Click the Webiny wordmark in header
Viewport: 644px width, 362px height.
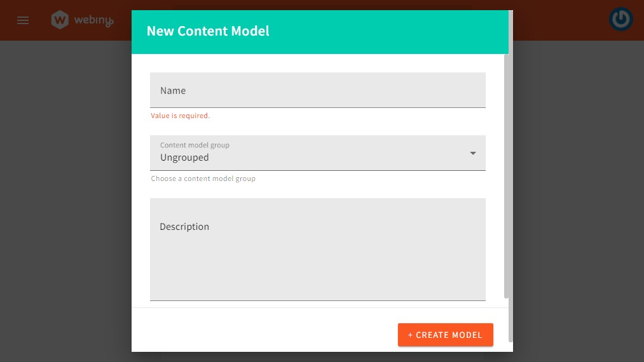pos(93,20)
